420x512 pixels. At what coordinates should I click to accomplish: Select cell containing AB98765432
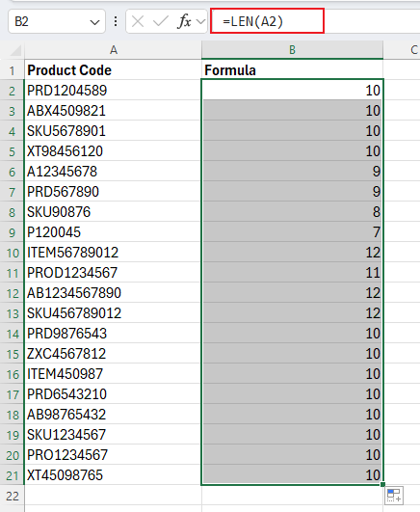(x=113, y=415)
